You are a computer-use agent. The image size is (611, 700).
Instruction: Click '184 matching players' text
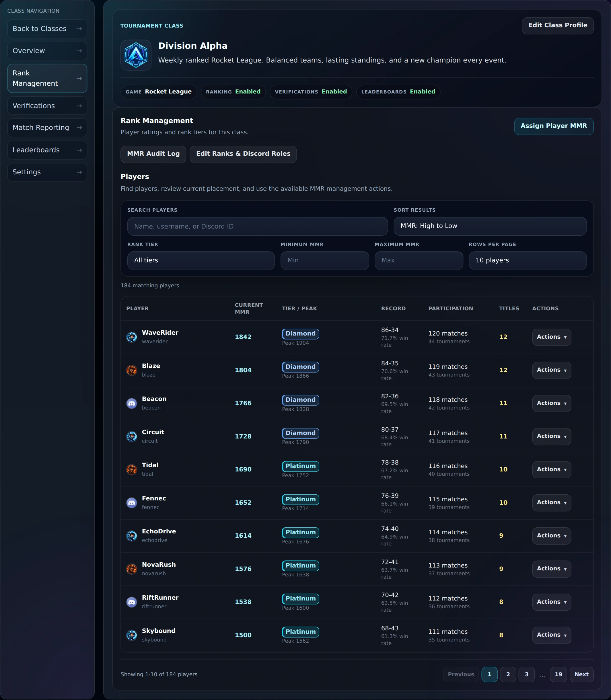tap(150, 286)
